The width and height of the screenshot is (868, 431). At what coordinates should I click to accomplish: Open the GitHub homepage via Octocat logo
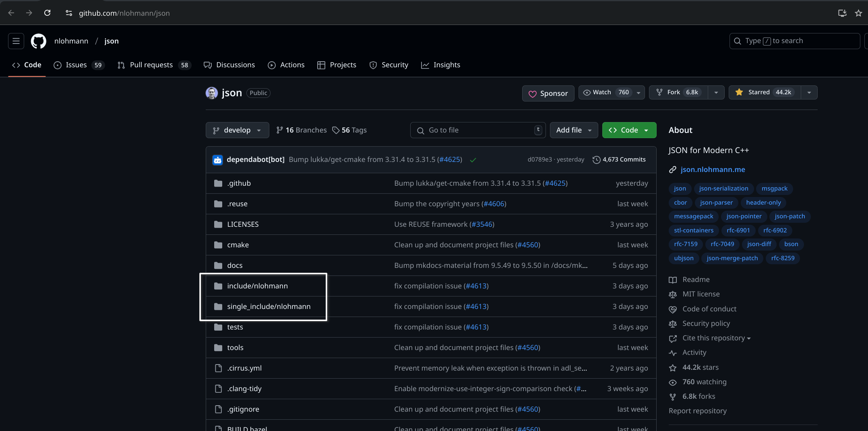39,41
